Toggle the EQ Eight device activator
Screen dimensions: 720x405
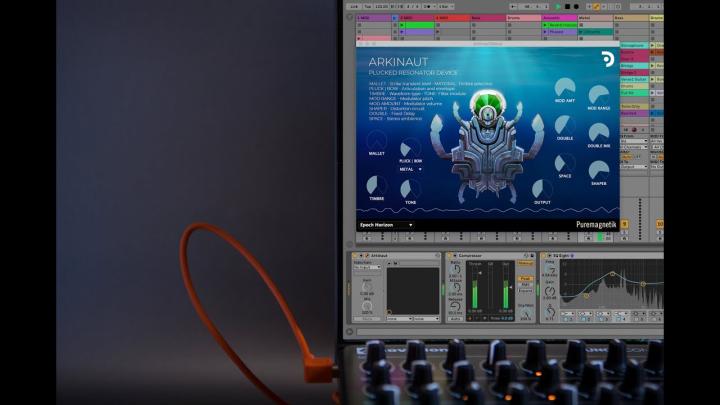click(x=544, y=255)
